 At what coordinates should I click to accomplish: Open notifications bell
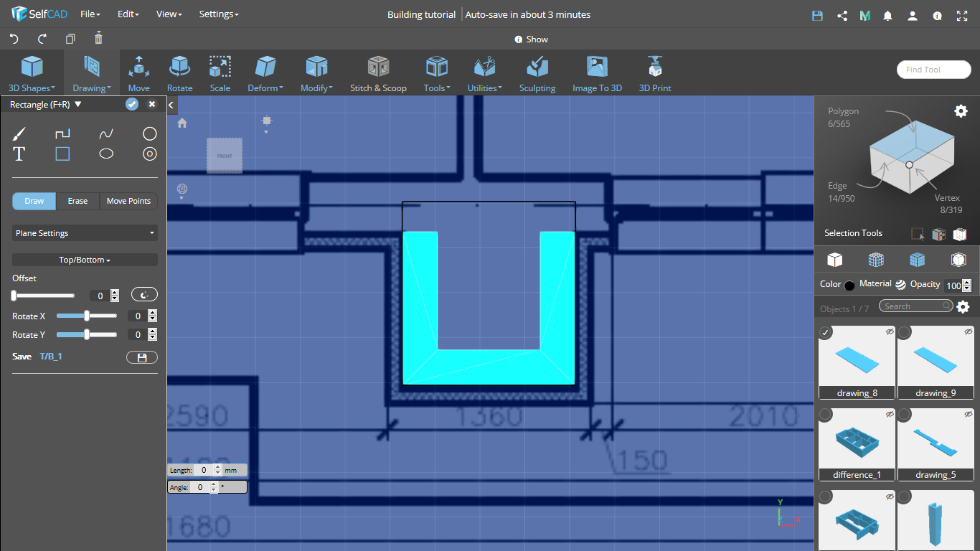pyautogui.click(x=888, y=15)
